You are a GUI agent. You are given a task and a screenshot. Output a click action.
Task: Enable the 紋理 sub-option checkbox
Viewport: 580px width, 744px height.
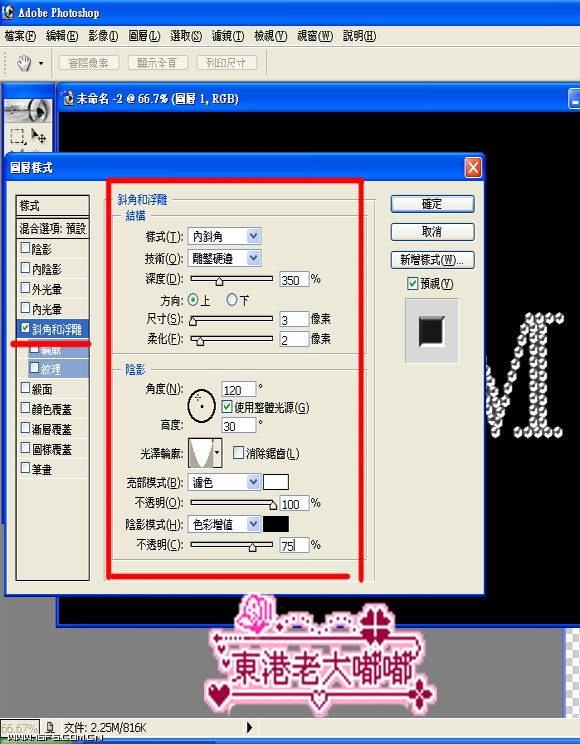click(x=34, y=368)
